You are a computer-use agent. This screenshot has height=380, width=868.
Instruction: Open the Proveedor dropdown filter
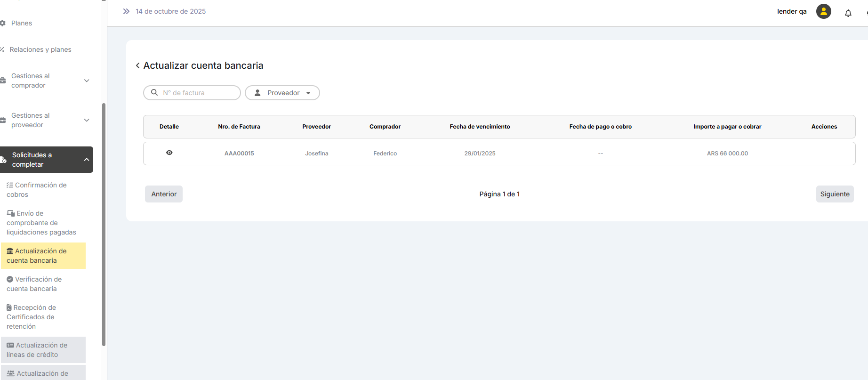click(282, 93)
